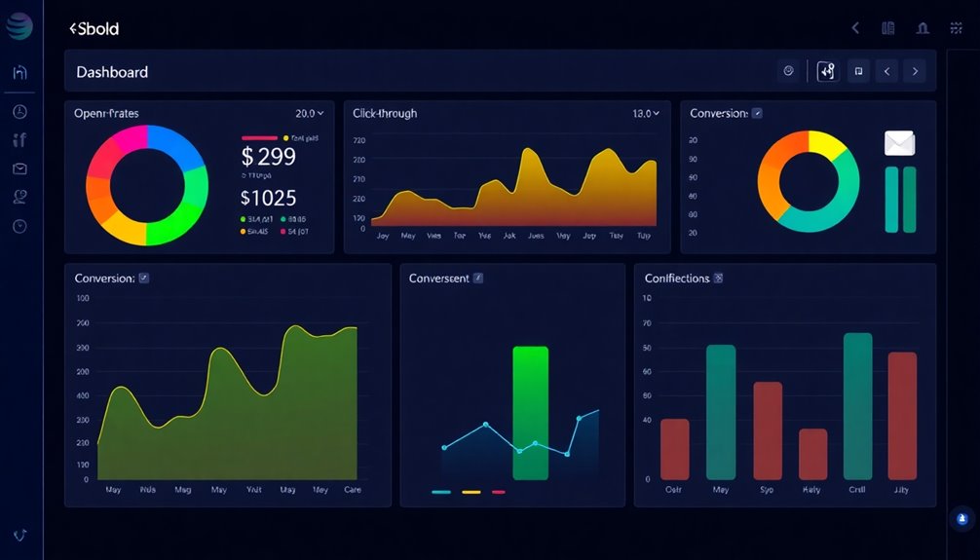Click the red bar above Jity in Confiections

tap(902, 416)
